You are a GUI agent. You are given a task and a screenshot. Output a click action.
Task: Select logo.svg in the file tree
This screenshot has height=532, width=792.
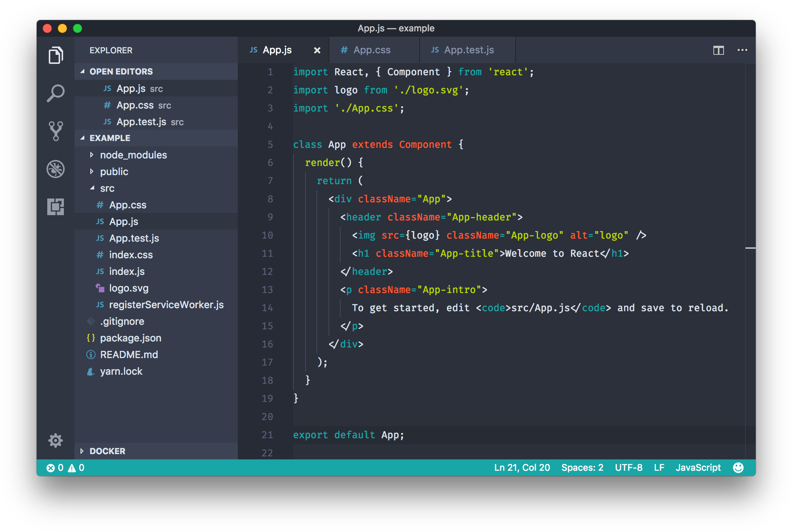tap(129, 288)
